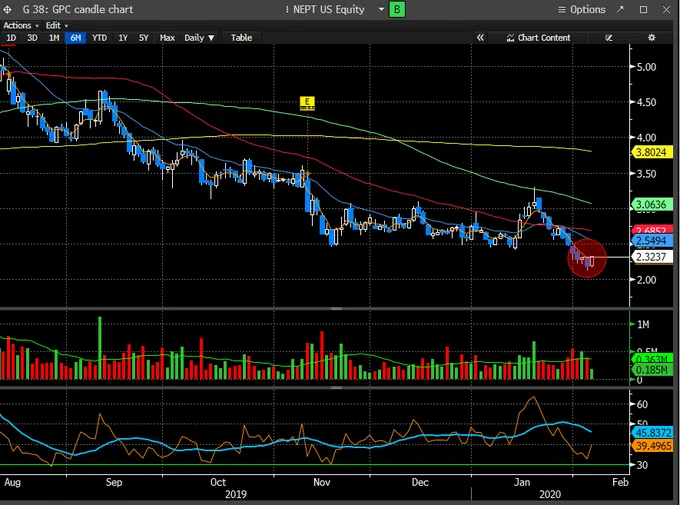Collapse the panel with the double-chevron icon
Screen dimensions: 680x505
click(480, 38)
